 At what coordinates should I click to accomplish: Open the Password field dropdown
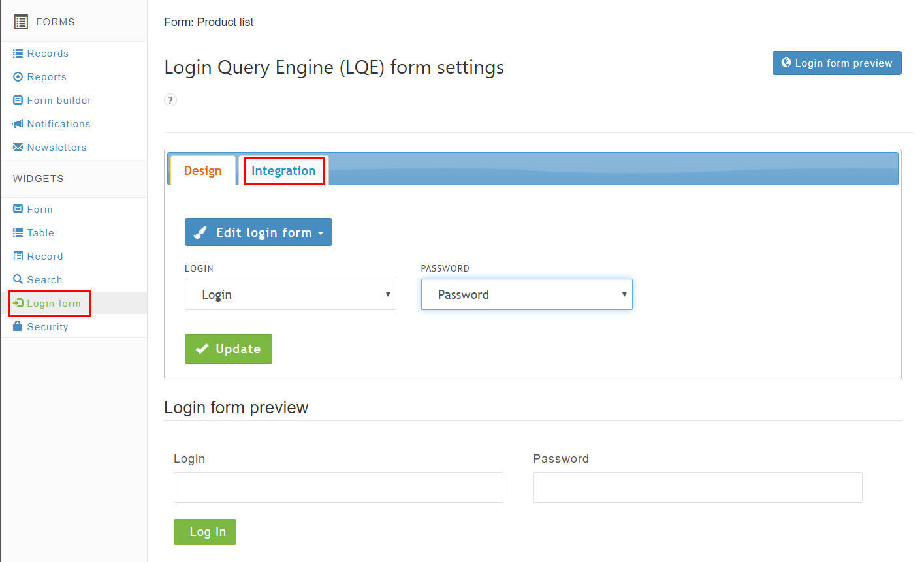(527, 294)
